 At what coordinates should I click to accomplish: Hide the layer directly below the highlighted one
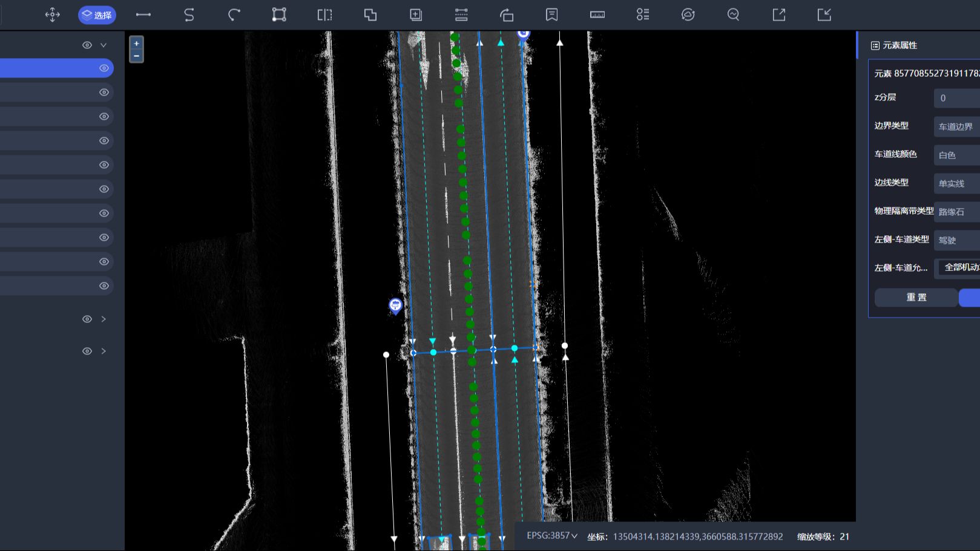tap(104, 93)
